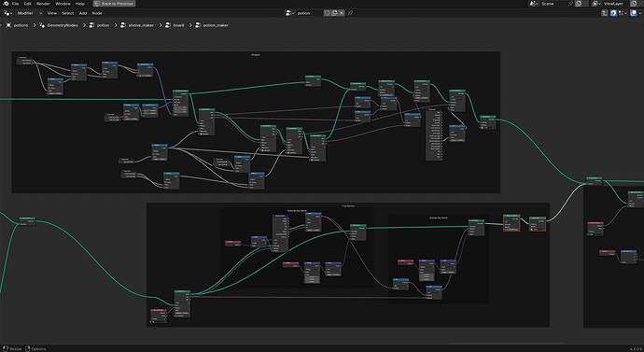This screenshot has height=352, width=644.
Task: Click the potions object icon in breadcrumbs
Action: click(x=8, y=25)
